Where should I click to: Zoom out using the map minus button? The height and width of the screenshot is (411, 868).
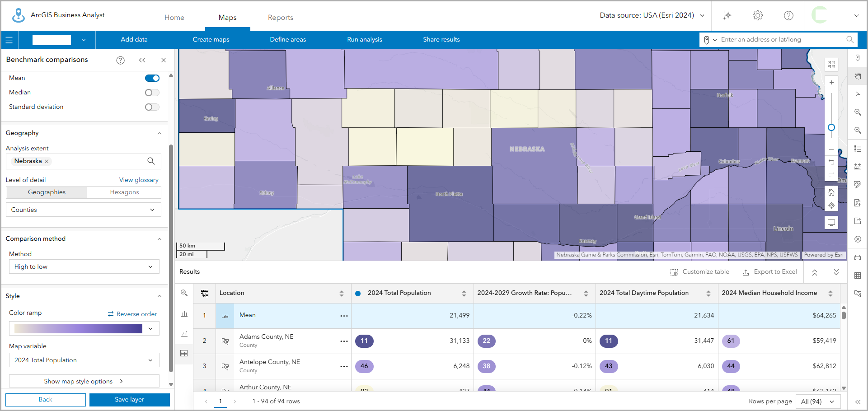click(x=831, y=149)
